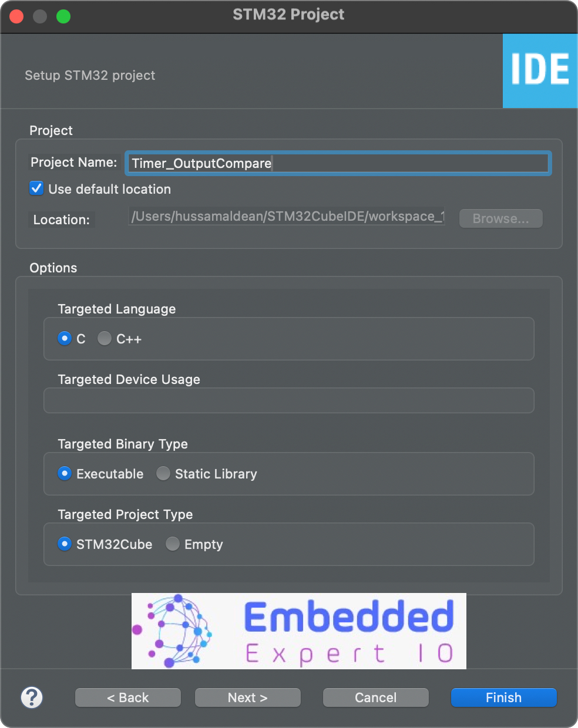Click inside the Project Name field
Viewport: 578px width, 728px height.
point(337,163)
